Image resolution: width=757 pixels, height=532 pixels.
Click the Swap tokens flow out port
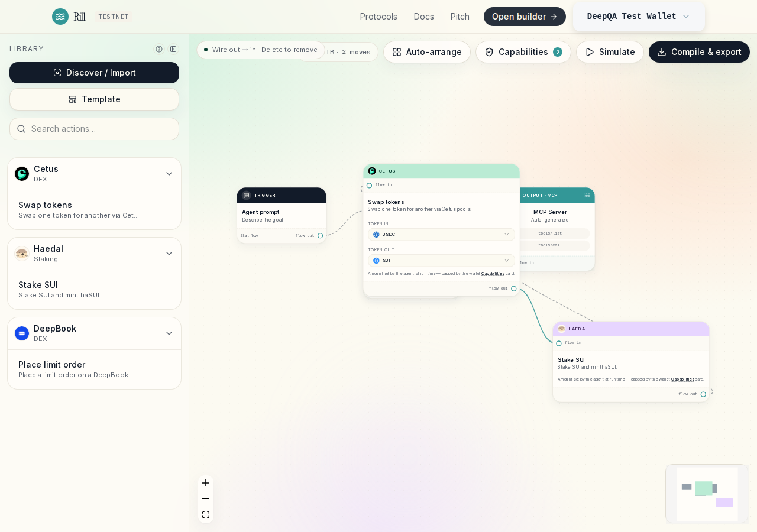click(x=514, y=288)
